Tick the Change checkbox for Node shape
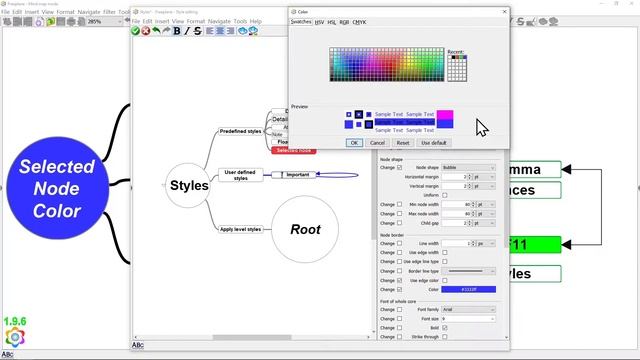The image size is (640, 360). coord(400,168)
